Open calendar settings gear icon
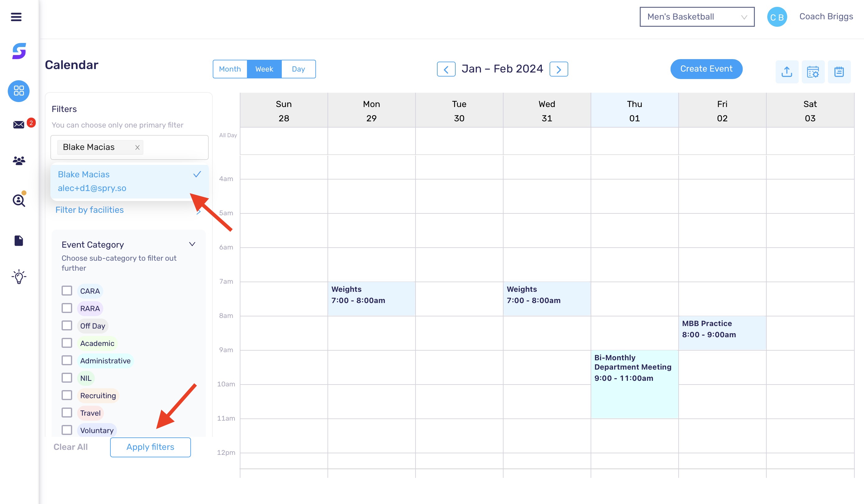The width and height of the screenshot is (864, 504). tap(813, 72)
